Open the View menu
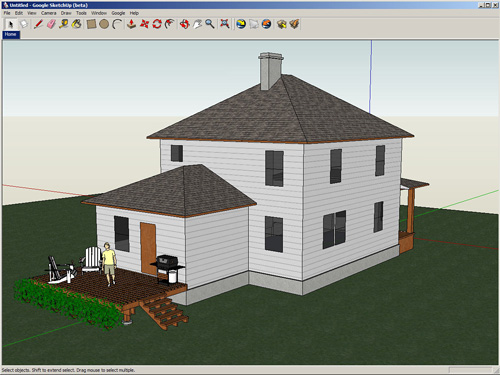The image size is (500, 375). [x=32, y=13]
